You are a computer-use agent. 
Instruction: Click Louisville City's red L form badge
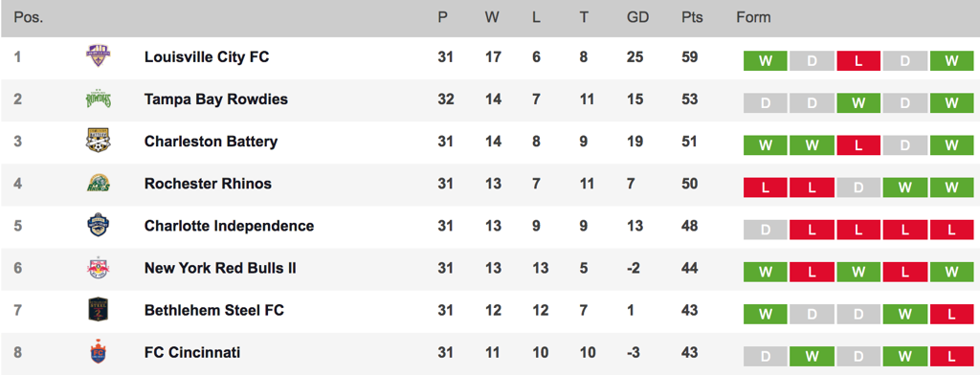858,61
